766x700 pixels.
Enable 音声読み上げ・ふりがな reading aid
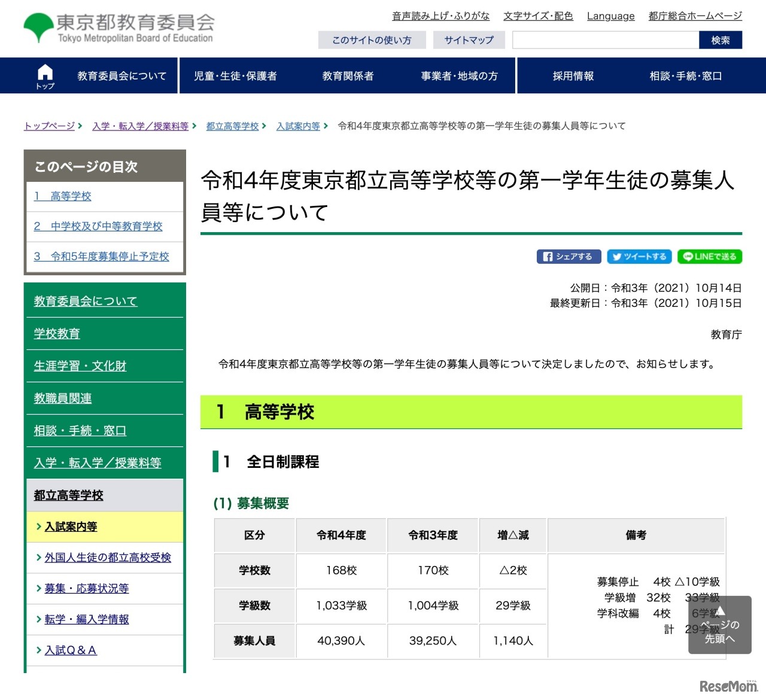coord(440,16)
